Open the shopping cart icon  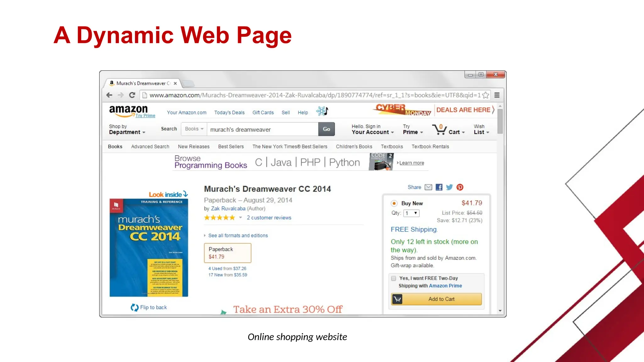pos(439,129)
